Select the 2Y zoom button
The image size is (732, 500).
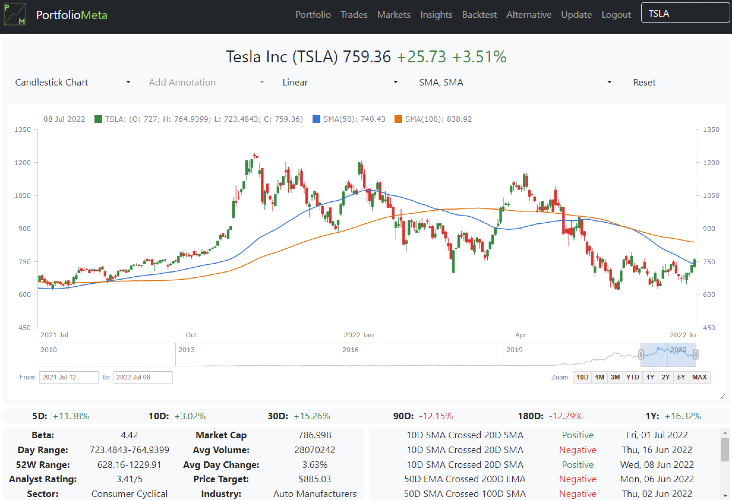[x=665, y=377]
